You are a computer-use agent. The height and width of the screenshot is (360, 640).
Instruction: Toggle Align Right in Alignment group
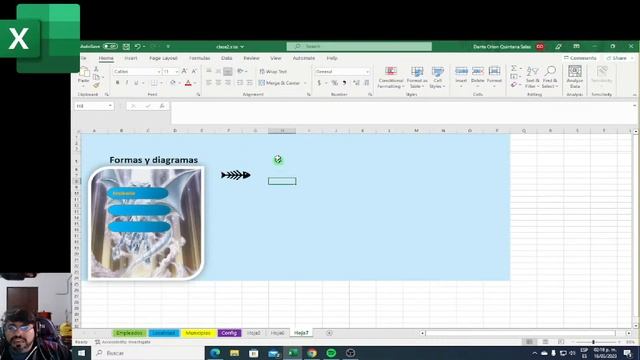(x=228, y=83)
